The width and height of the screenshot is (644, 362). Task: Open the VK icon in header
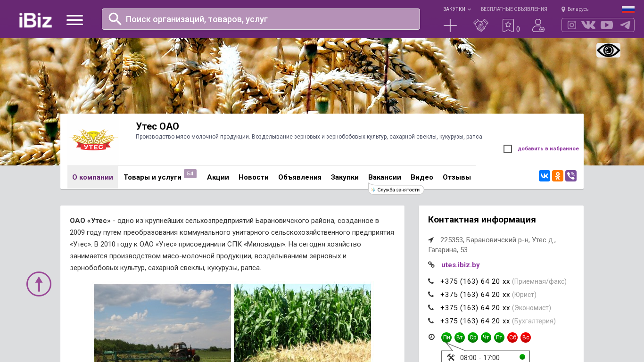click(x=588, y=25)
